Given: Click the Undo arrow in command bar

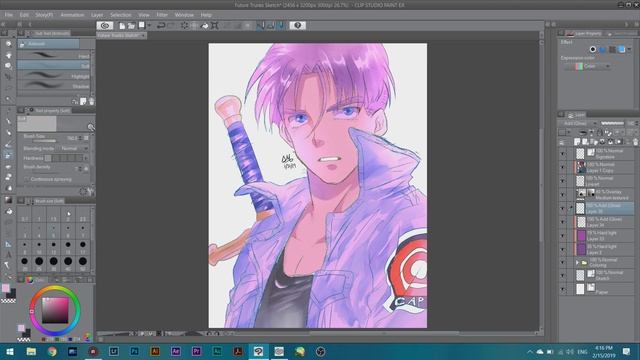Looking at the screenshot, I should coord(161,25).
